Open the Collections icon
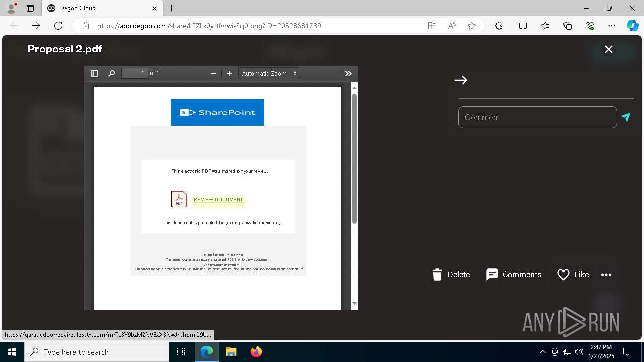The image size is (644, 362). (568, 26)
